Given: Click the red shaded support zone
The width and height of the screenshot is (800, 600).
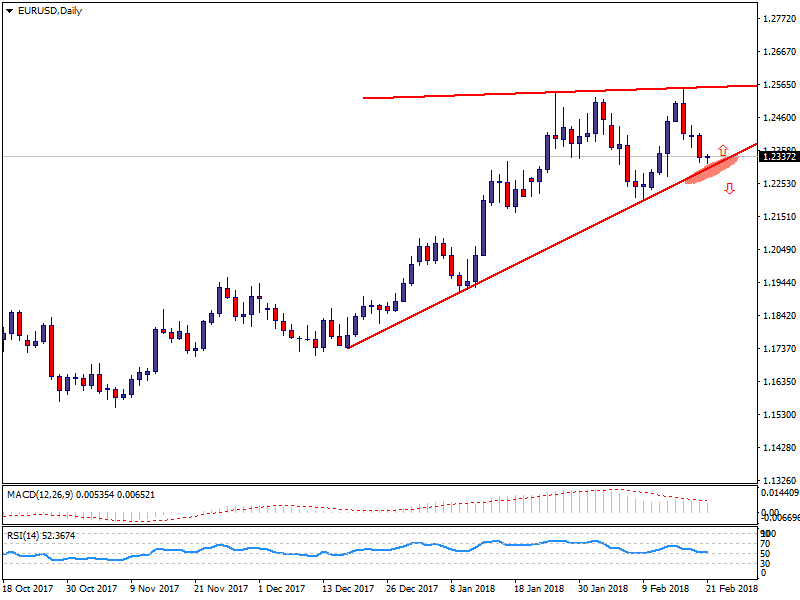Looking at the screenshot, I should click(x=705, y=173).
